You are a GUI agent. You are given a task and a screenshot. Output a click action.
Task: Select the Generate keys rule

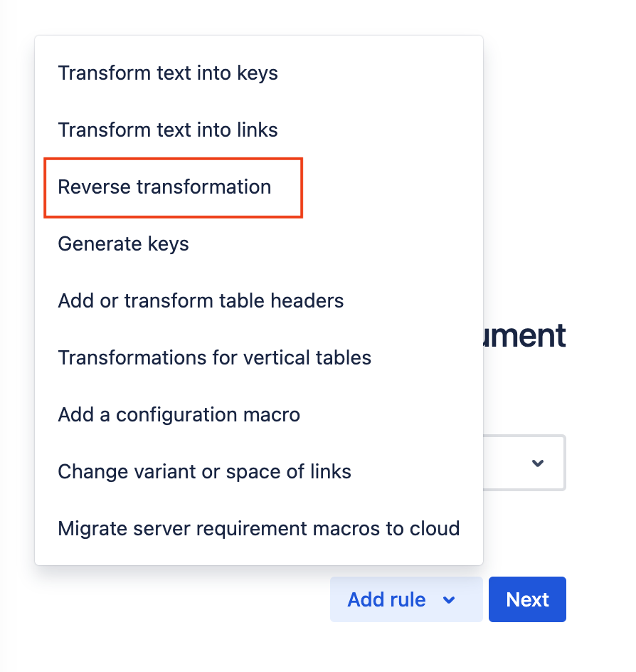click(123, 244)
